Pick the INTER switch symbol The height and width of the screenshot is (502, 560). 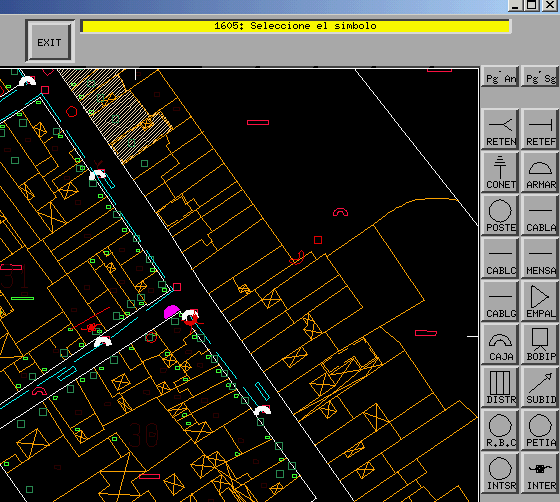[x=540, y=473]
